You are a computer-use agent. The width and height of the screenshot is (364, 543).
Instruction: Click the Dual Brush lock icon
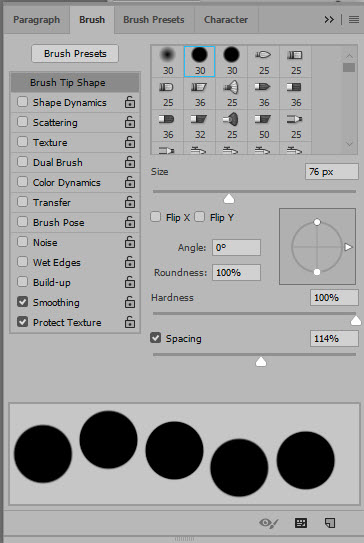pyautogui.click(x=130, y=162)
